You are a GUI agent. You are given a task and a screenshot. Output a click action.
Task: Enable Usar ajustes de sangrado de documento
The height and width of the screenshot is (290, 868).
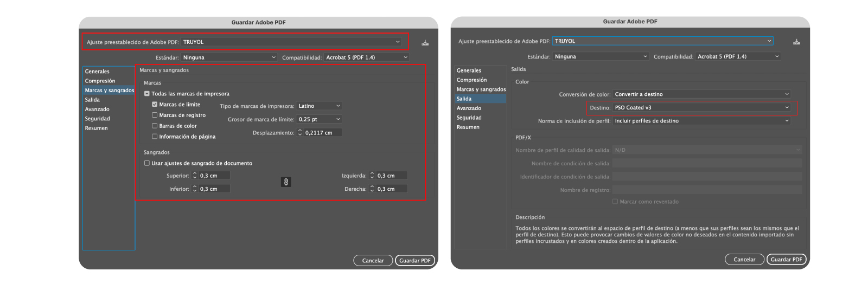pyautogui.click(x=147, y=163)
